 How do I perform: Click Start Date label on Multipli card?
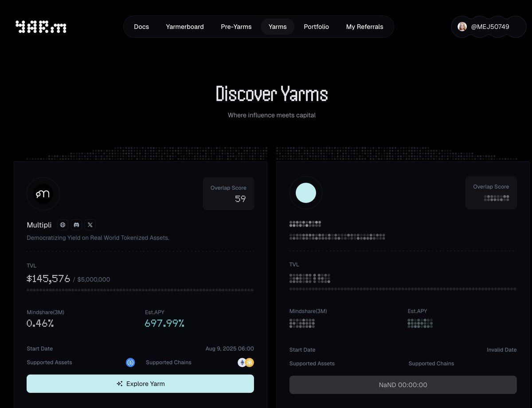(39, 349)
